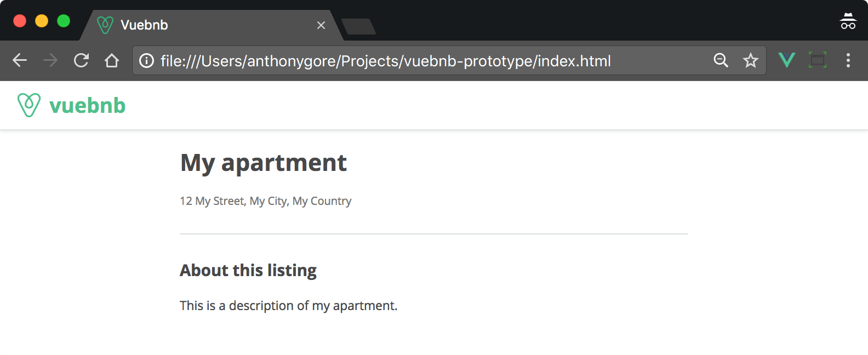
Task: Click the About this listing heading
Action: click(248, 271)
